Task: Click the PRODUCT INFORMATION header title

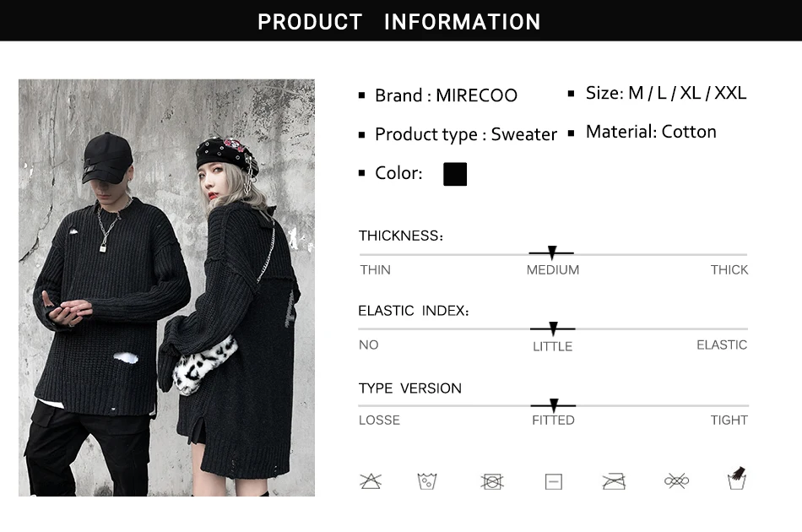Action: 399,21
